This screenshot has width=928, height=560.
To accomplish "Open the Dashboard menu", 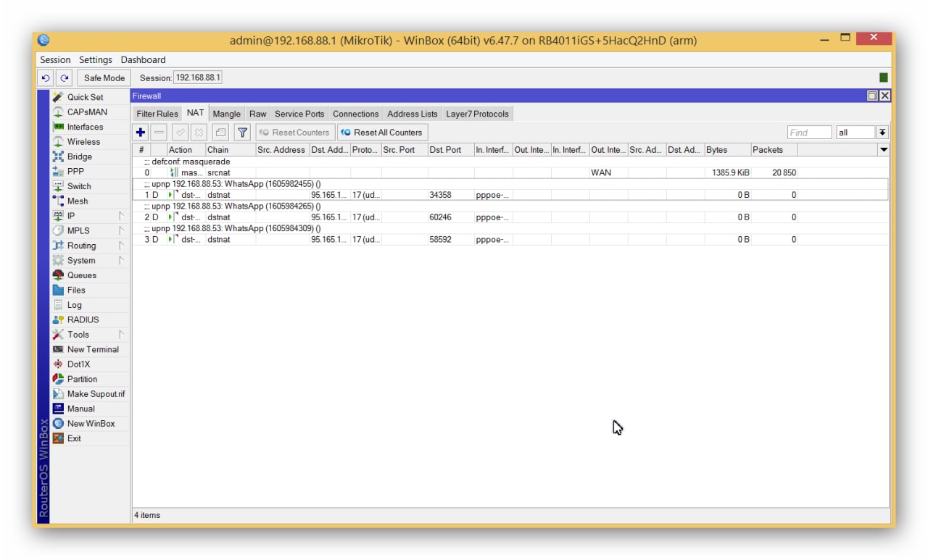I will point(143,60).
